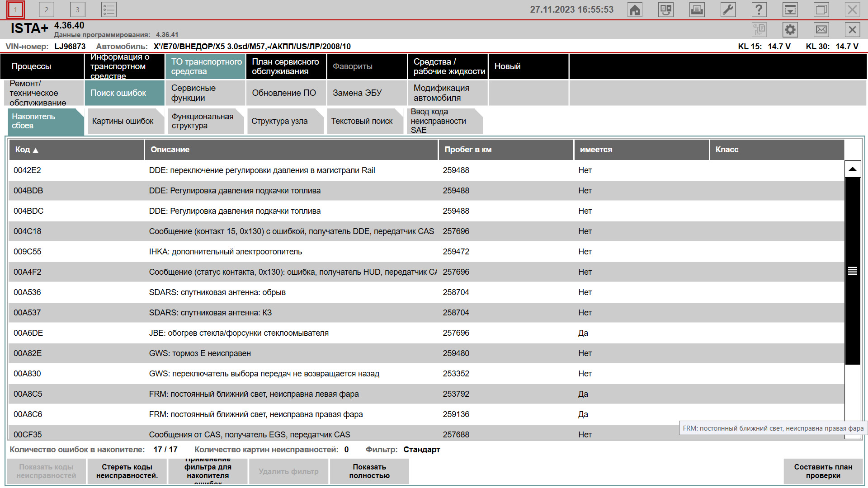Click Стереть коды неисправностей button
The image size is (868, 488).
click(x=127, y=471)
